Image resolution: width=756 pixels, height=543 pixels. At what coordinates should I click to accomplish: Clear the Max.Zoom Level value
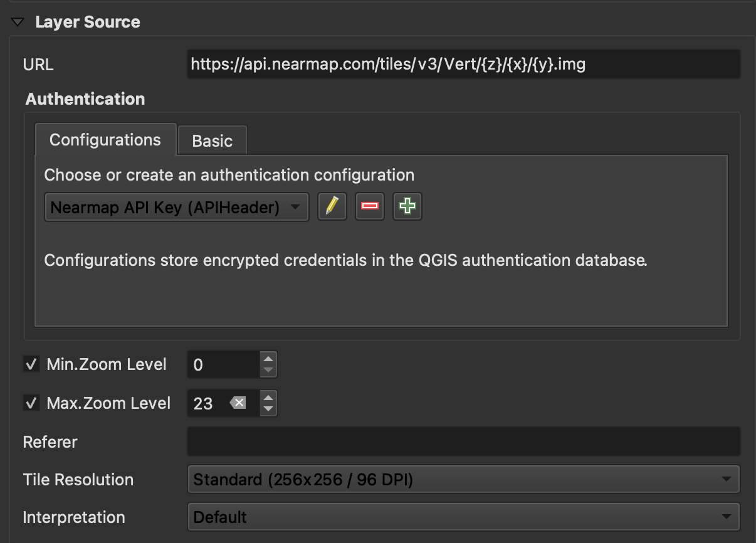[236, 403]
